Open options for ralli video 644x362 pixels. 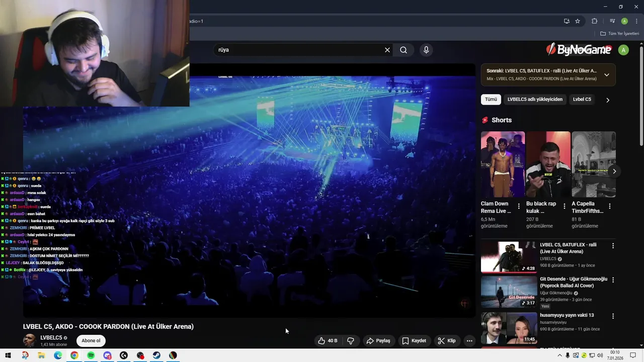pyautogui.click(x=613, y=246)
